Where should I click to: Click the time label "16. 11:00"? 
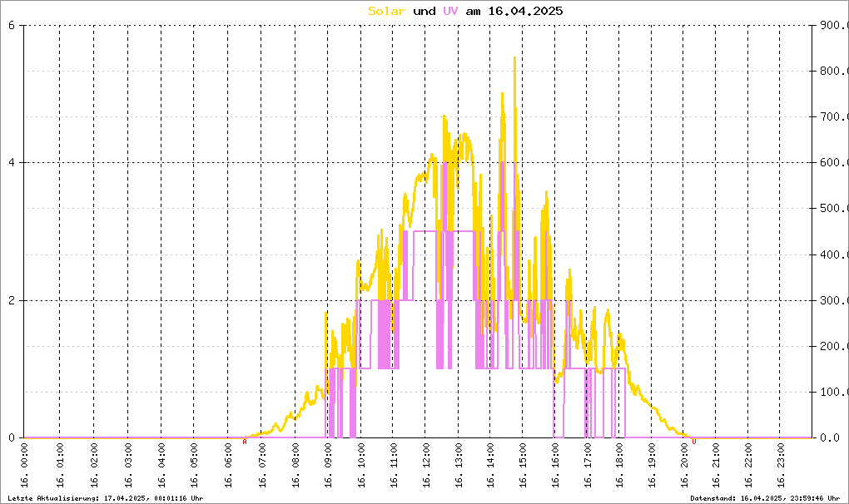pyautogui.click(x=394, y=465)
